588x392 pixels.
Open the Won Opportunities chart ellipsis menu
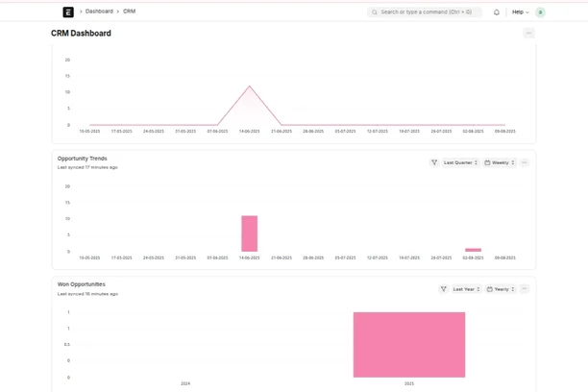pyautogui.click(x=525, y=289)
